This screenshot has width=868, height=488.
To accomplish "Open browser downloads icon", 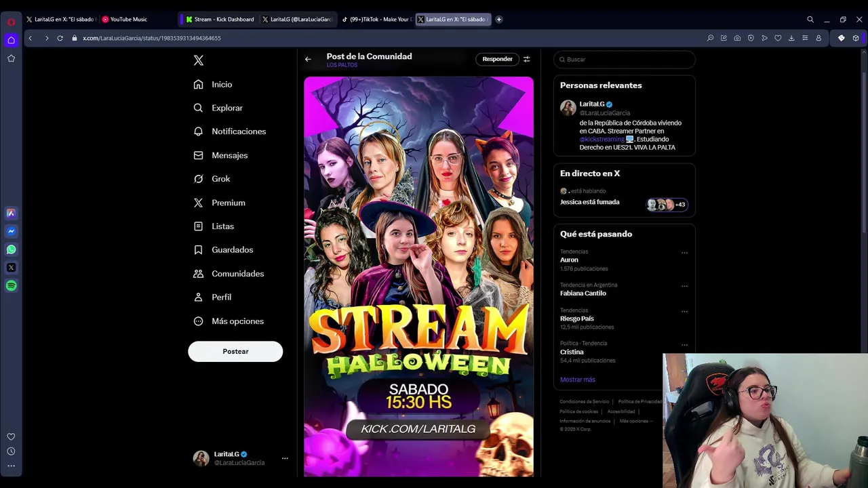I will point(791,38).
